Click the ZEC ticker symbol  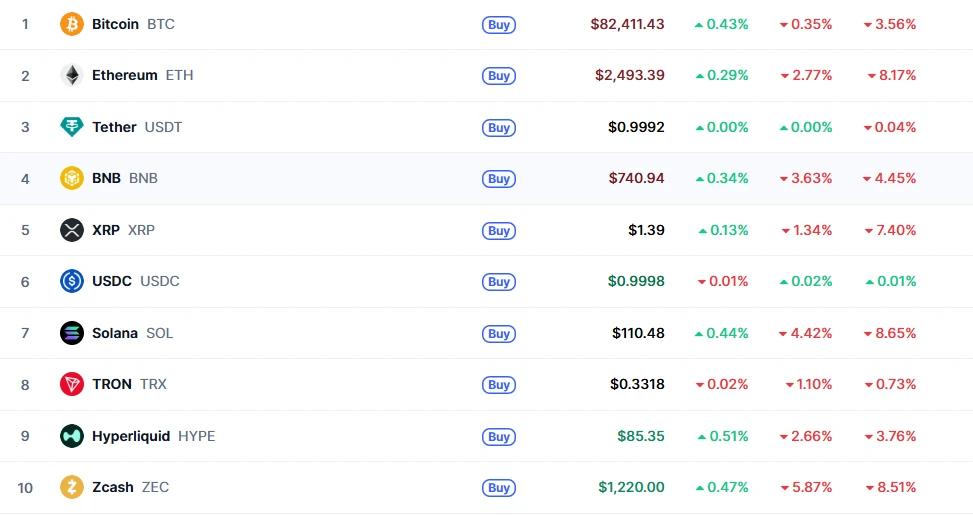click(155, 487)
